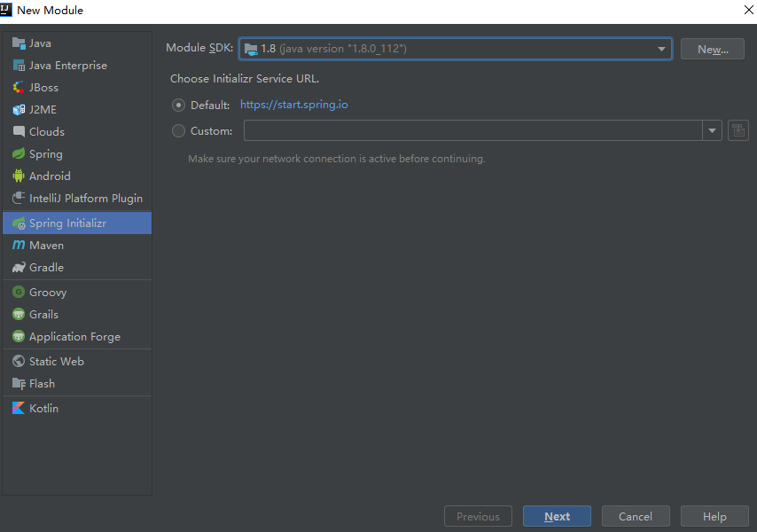
Task: Click the Java folder icon
Action: click(19, 43)
